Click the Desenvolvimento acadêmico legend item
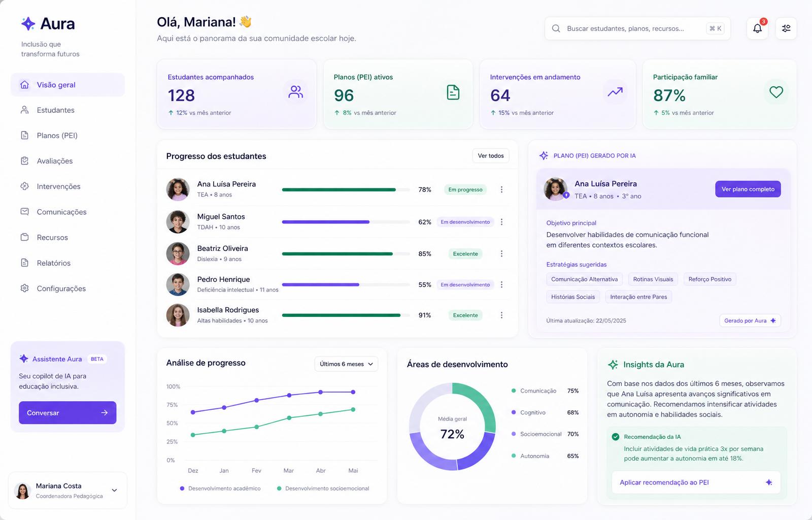812x520 pixels. click(220, 488)
